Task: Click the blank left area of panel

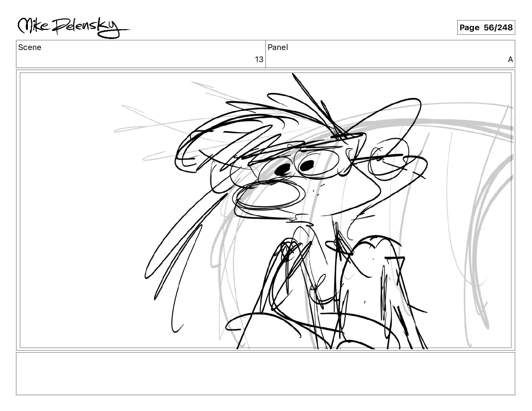Action: (81, 208)
